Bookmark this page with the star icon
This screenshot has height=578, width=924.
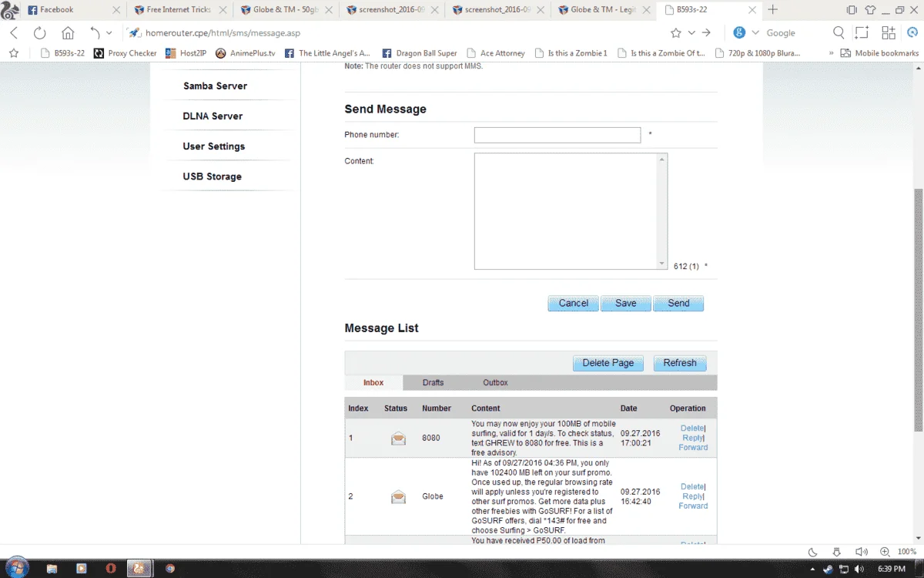click(x=676, y=33)
